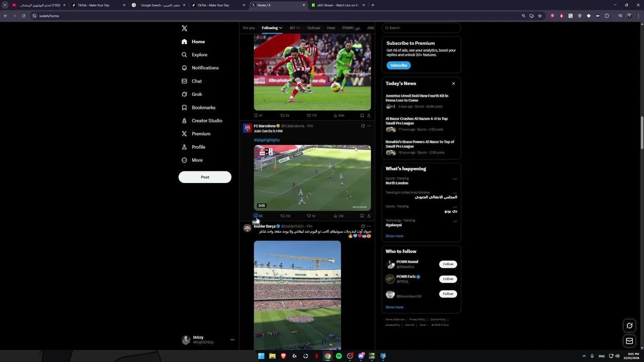Repost the top post with 54 reposts
This screenshot has height=362, width=644.
pyautogui.click(x=285, y=116)
